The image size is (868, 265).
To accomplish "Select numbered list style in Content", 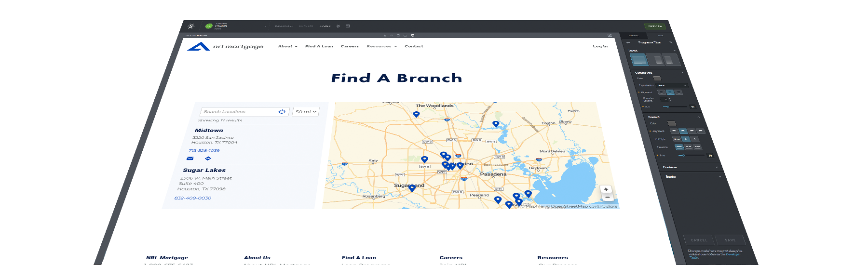I will tap(695, 139).
